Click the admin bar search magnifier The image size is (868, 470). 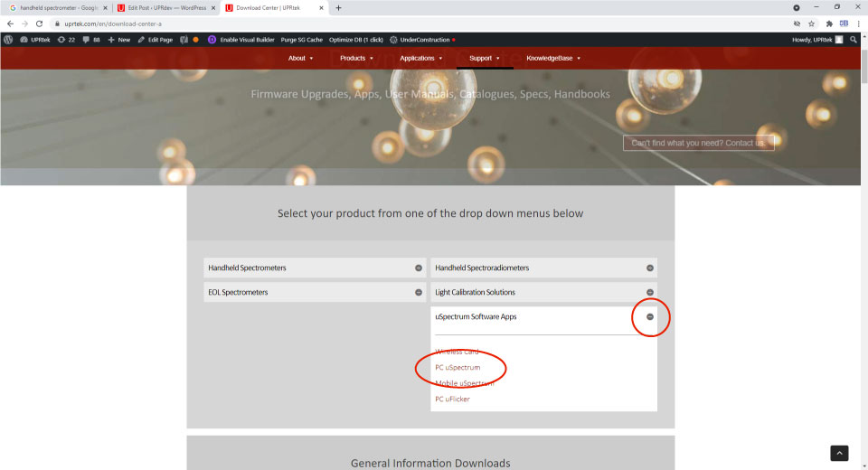pyautogui.click(x=853, y=40)
